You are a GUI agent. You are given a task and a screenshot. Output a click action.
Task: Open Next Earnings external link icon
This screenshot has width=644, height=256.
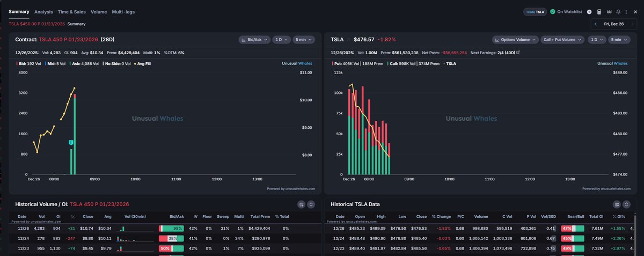point(517,53)
